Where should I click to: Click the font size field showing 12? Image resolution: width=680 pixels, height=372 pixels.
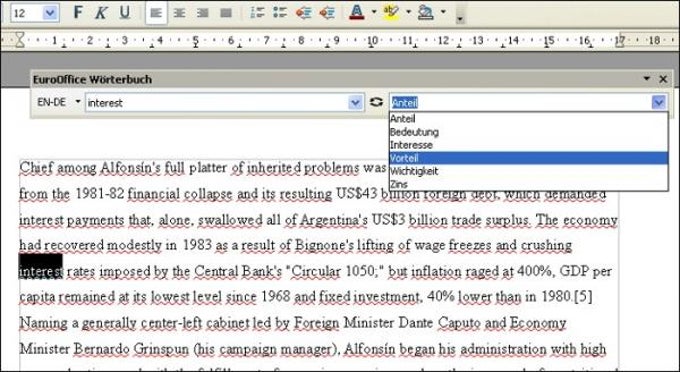pyautogui.click(x=26, y=13)
